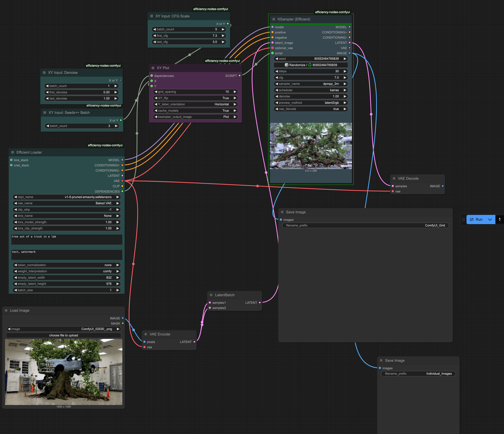Increase steps value with right arrow

coord(345,71)
